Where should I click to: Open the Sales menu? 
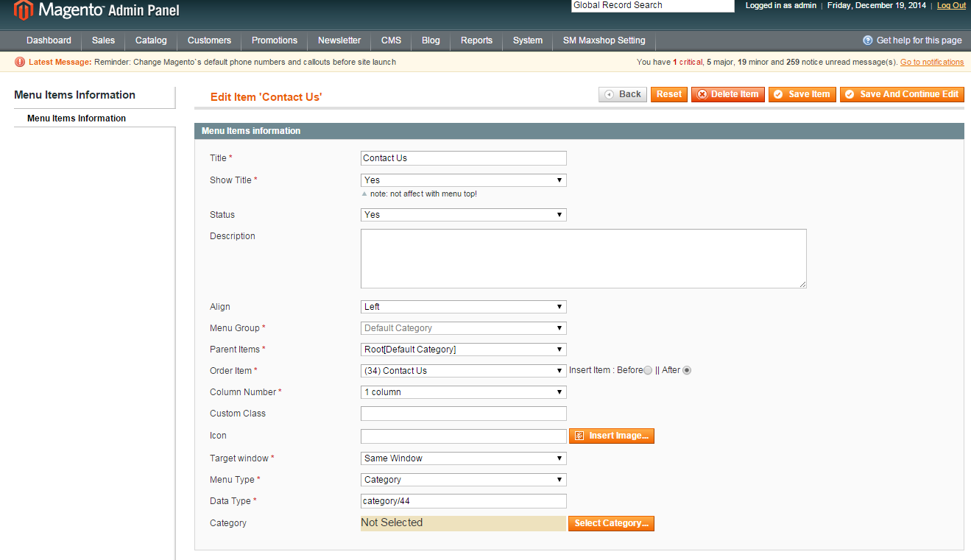pos(104,40)
